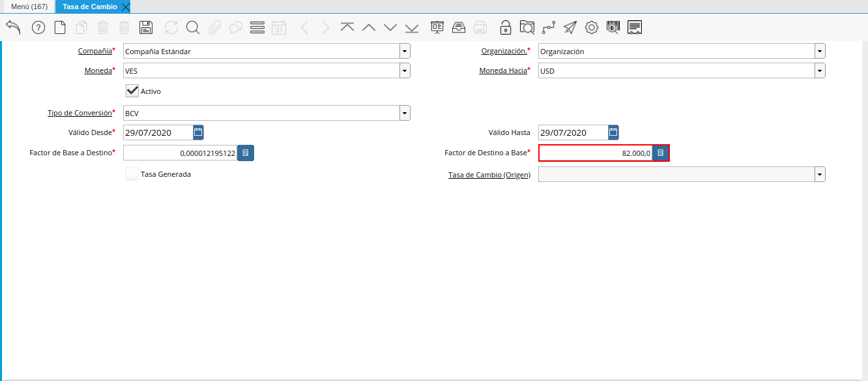Click the left chevron Back icon
This screenshot has width=868, height=381.
[x=304, y=27]
